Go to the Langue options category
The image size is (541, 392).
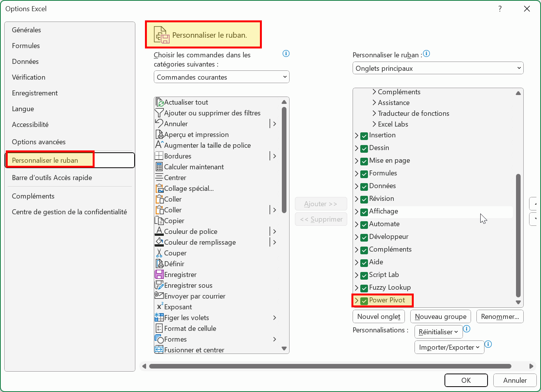point(70,109)
